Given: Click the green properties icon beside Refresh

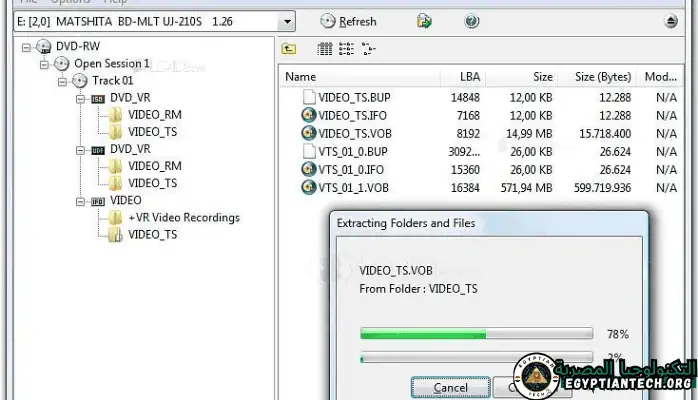Looking at the screenshot, I should tap(424, 21).
